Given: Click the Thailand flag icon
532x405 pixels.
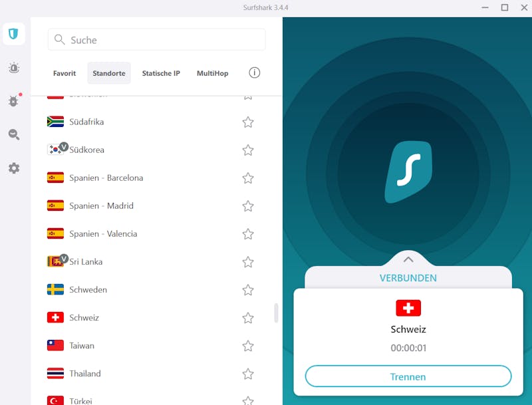Looking at the screenshot, I should coord(55,374).
